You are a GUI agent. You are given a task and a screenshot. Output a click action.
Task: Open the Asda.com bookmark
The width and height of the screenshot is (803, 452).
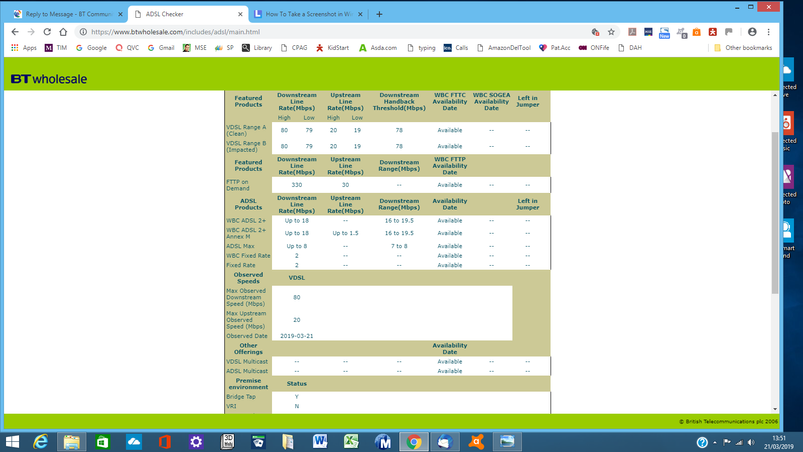coord(377,47)
